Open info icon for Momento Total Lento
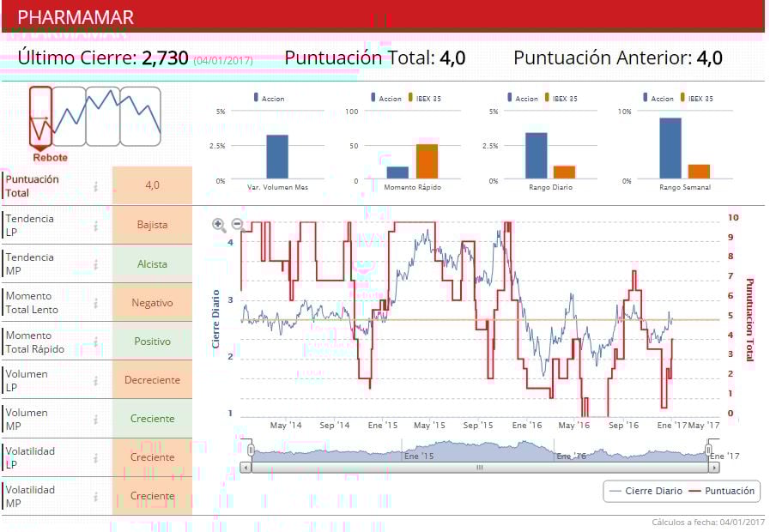The image size is (770, 532). (x=96, y=303)
